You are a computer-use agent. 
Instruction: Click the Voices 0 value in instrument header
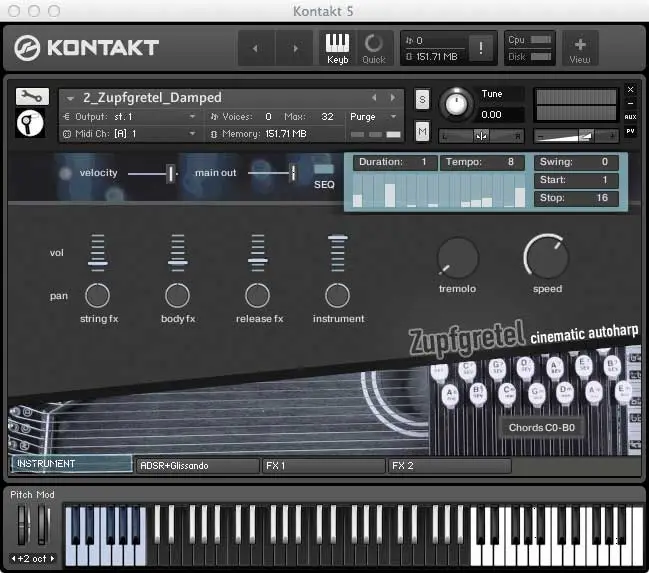[268, 117]
